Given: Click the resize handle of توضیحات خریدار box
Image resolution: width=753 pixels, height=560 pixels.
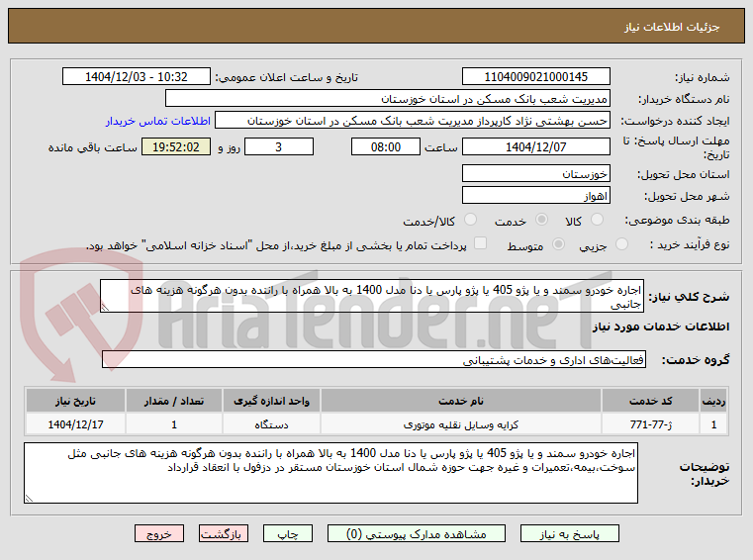Looking at the screenshot, I should pos(29,498).
